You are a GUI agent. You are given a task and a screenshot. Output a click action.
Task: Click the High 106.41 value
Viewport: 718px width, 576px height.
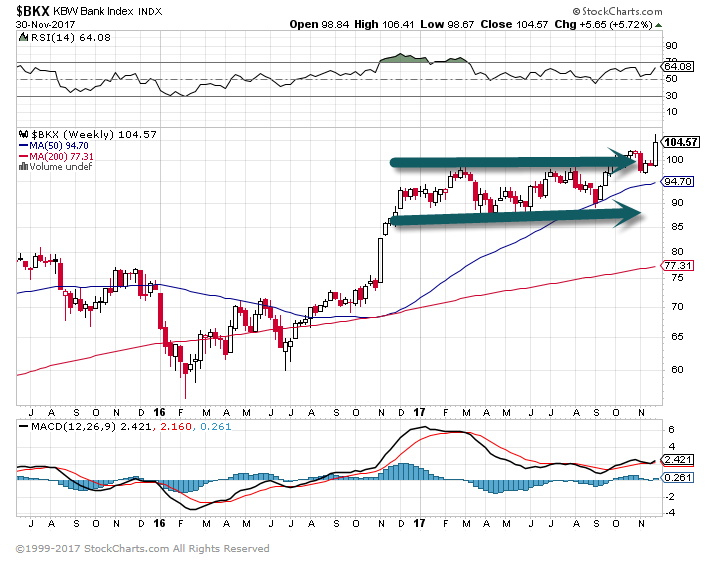coord(384,24)
